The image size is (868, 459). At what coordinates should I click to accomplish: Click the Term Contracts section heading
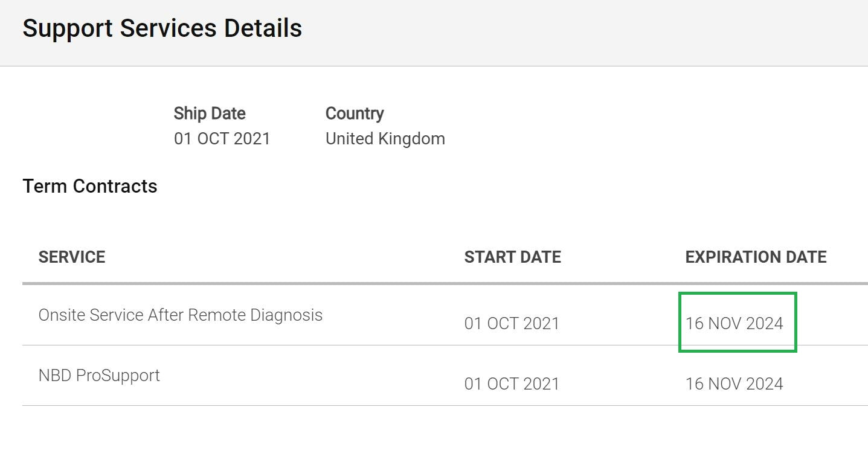tap(90, 186)
